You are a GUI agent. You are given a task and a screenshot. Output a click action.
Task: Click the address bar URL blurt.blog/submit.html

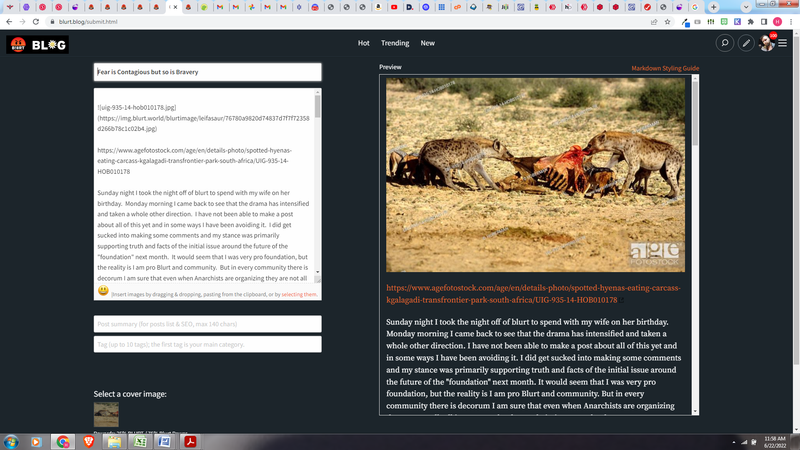(88, 22)
